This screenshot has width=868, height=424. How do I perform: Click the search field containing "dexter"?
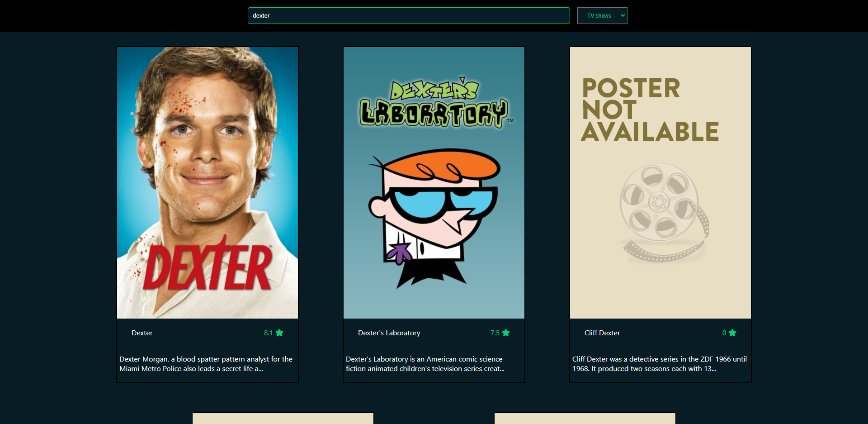point(409,15)
